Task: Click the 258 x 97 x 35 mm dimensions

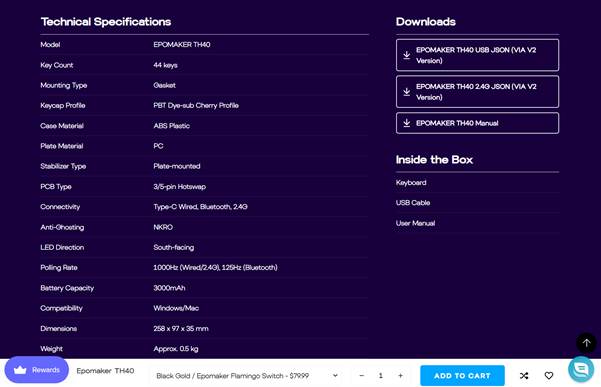Action: tap(181, 328)
